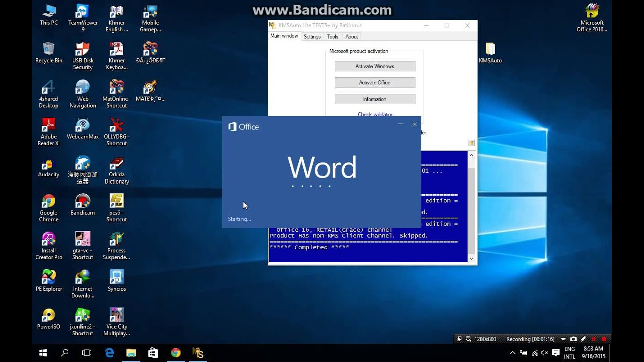Image resolution: width=644 pixels, height=362 pixels.
Task: Open PowerISO desktop icon
Action: pos(49,319)
